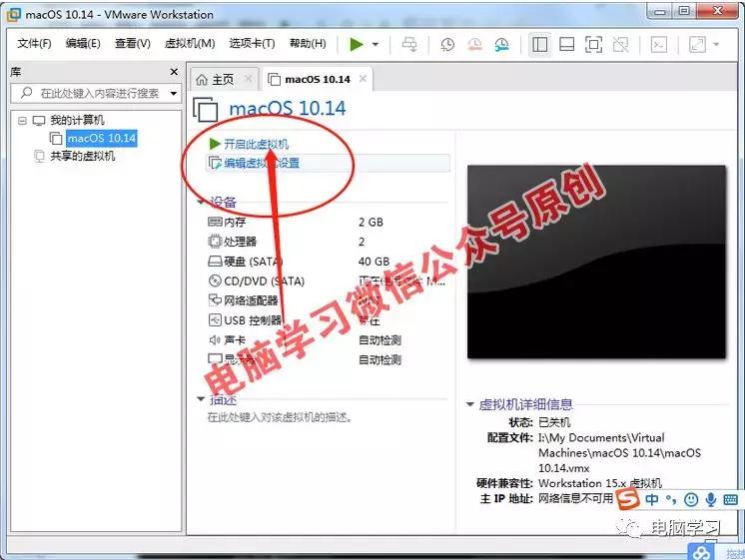The width and height of the screenshot is (745, 560).
Task: Collapse the 设备 section
Action: coord(201,203)
